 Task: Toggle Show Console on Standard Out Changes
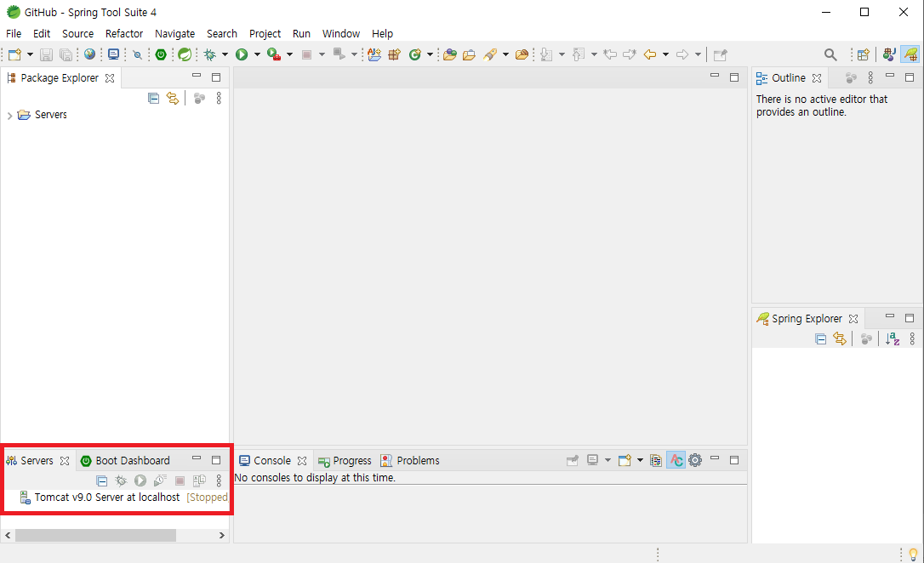[x=676, y=461]
